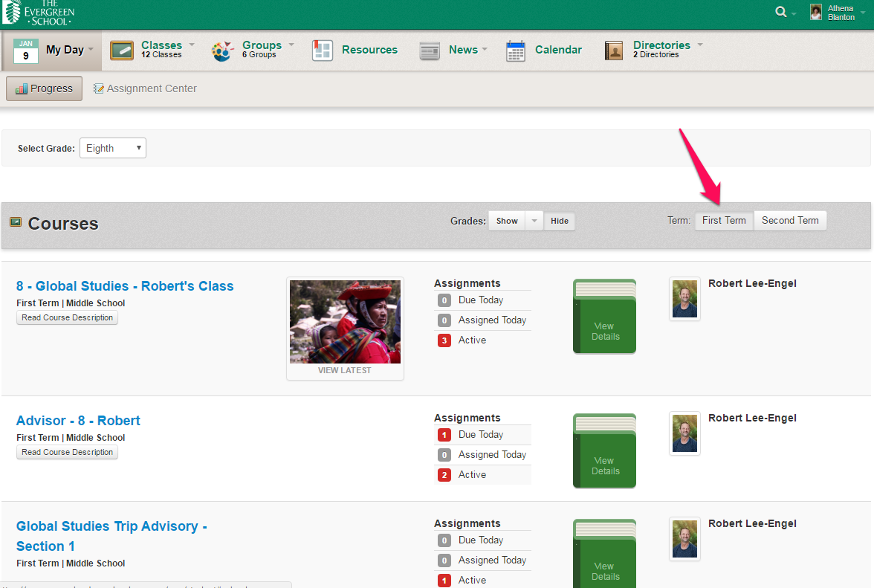The image size is (874, 588).
Task: Click the Directories address book icon
Action: click(x=614, y=51)
